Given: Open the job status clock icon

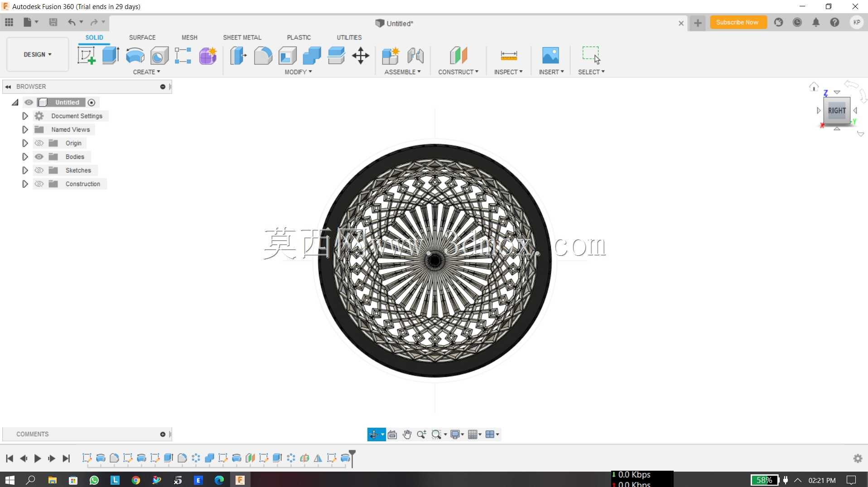Looking at the screenshot, I should pyautogui.click(x=797, y=22).
